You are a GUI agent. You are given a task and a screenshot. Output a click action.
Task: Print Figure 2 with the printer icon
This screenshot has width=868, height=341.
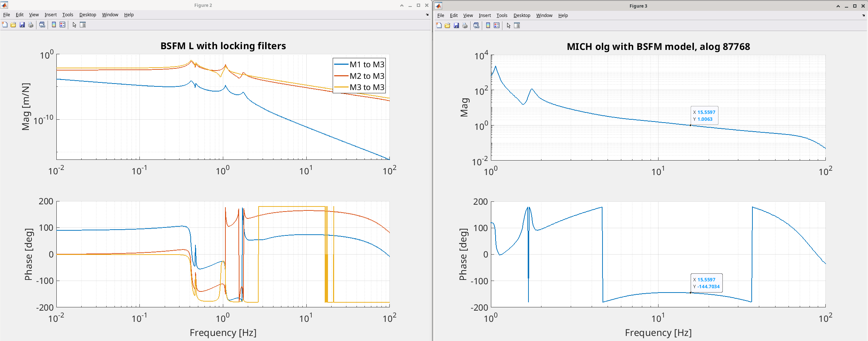pos(31,25)
